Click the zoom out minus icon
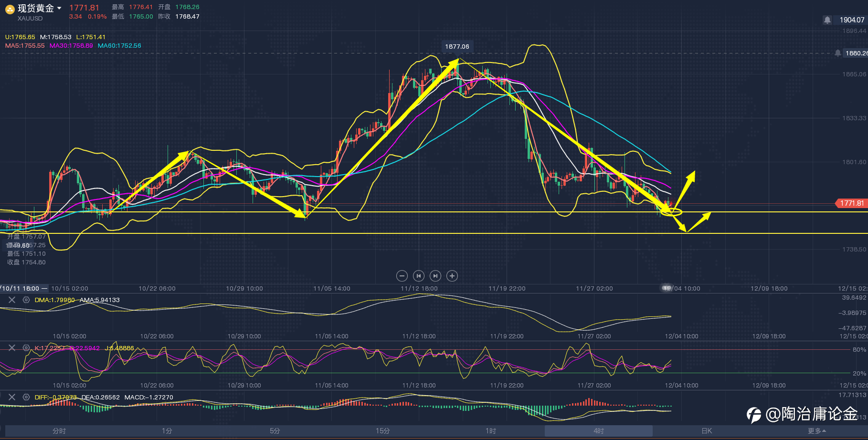868x440 pixels. tap(402, 276)
